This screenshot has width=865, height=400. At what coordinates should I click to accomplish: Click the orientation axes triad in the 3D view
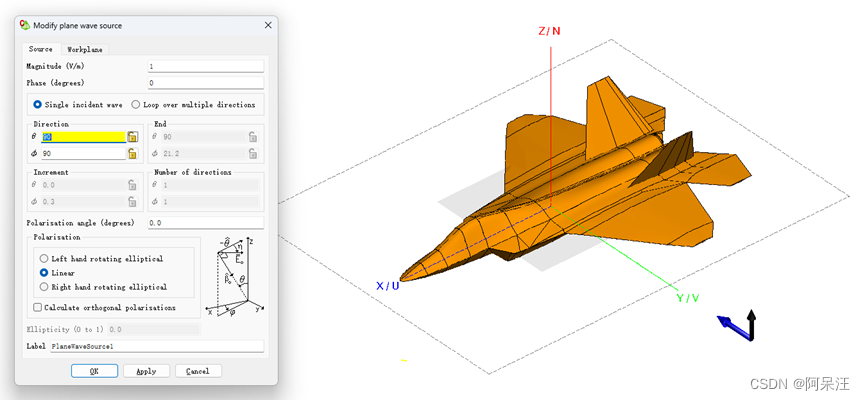pyautogui.click(x=736, y=326)
